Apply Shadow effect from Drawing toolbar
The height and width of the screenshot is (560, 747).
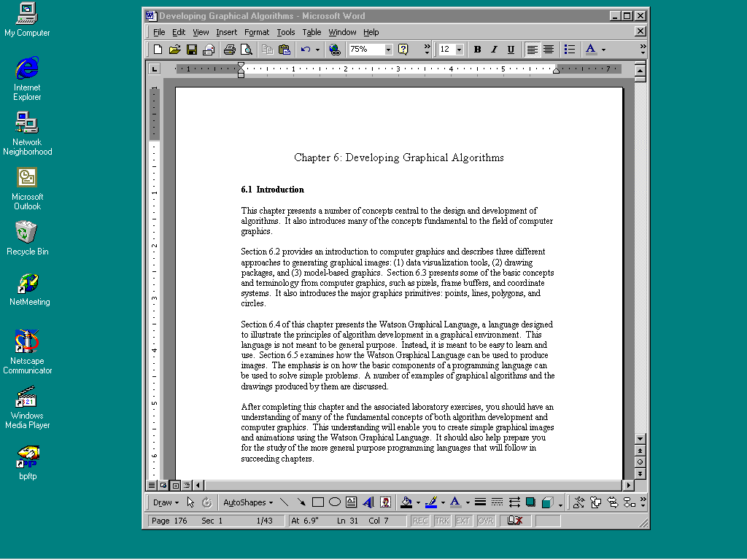click(531, 502)
